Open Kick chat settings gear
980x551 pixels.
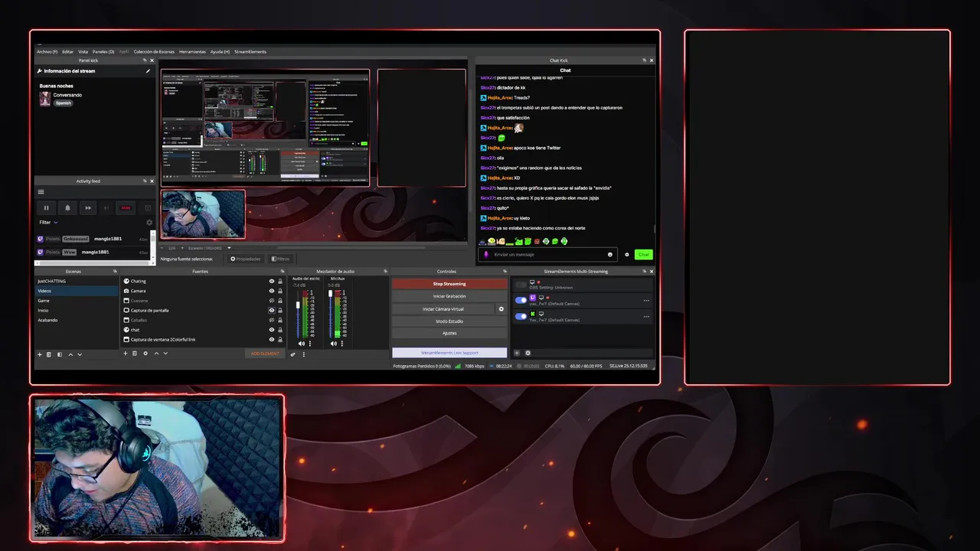pos(627,254)
